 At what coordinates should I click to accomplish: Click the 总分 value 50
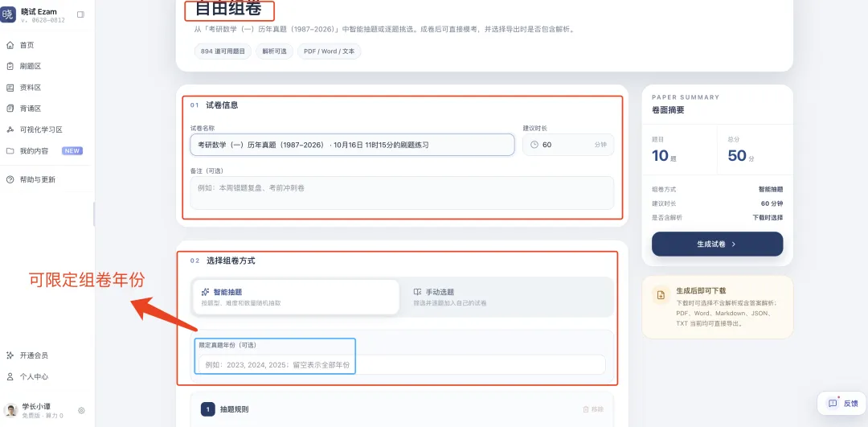click(737, 156)
